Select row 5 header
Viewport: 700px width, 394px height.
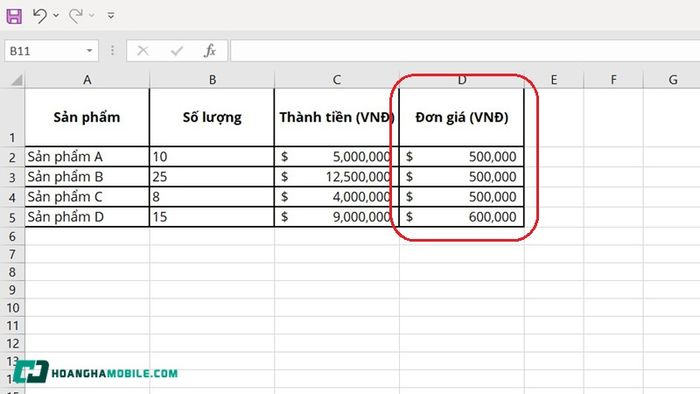(12, 217)
